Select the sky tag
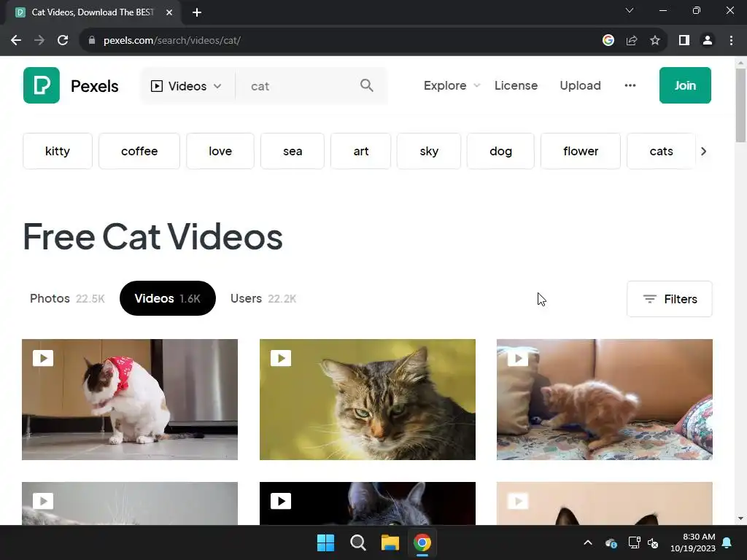Viewport: 747px width, 560px height. (429, 151)
